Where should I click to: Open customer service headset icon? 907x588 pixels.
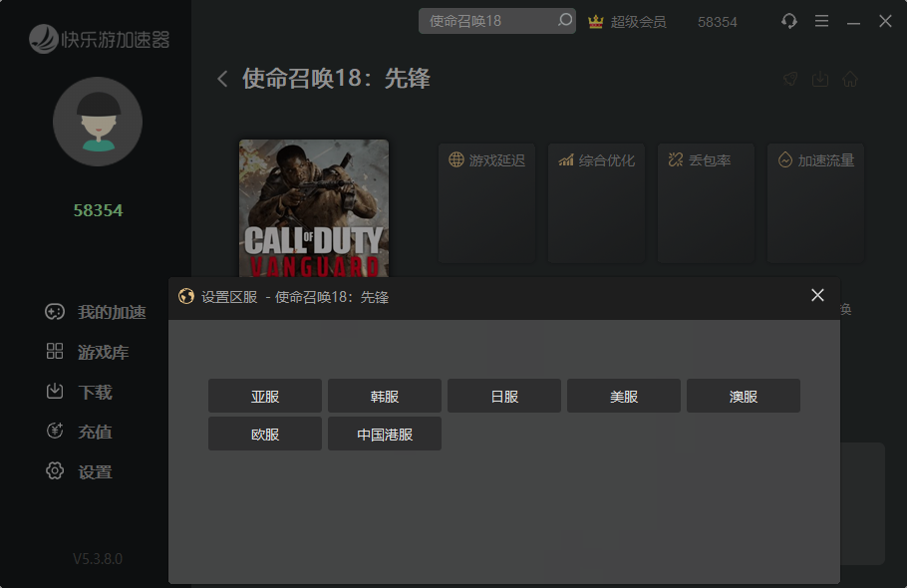point(789,21)
